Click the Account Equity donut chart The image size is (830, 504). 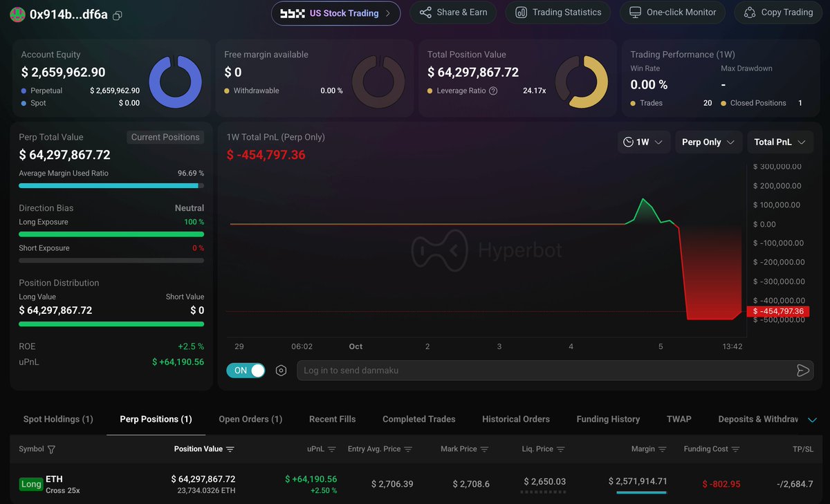[176, 82]
